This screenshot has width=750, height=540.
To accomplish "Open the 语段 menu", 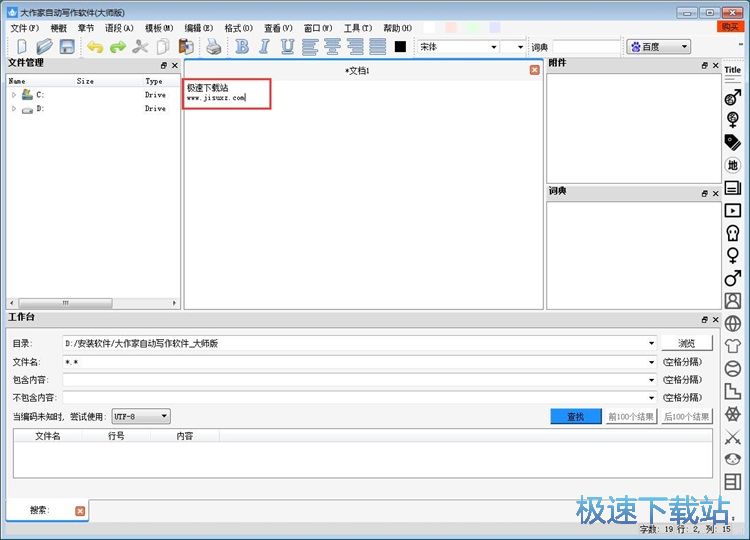I will point(119,28).
